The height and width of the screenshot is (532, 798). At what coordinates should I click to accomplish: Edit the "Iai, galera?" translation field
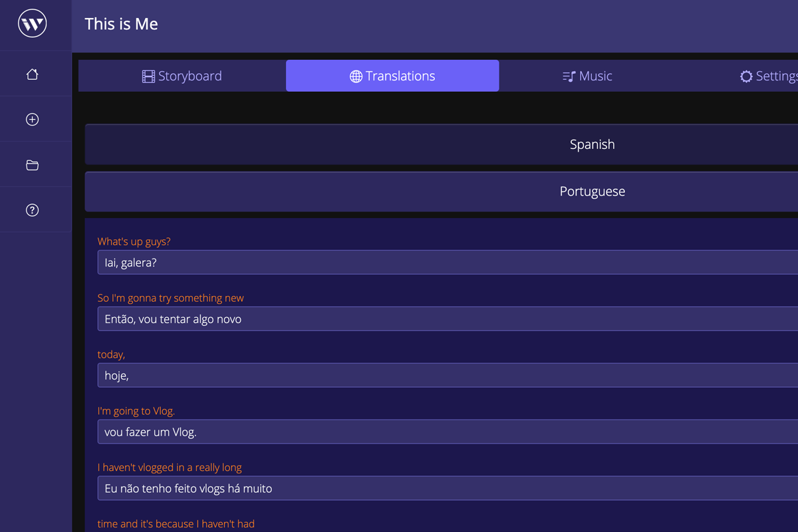(446, 263)
